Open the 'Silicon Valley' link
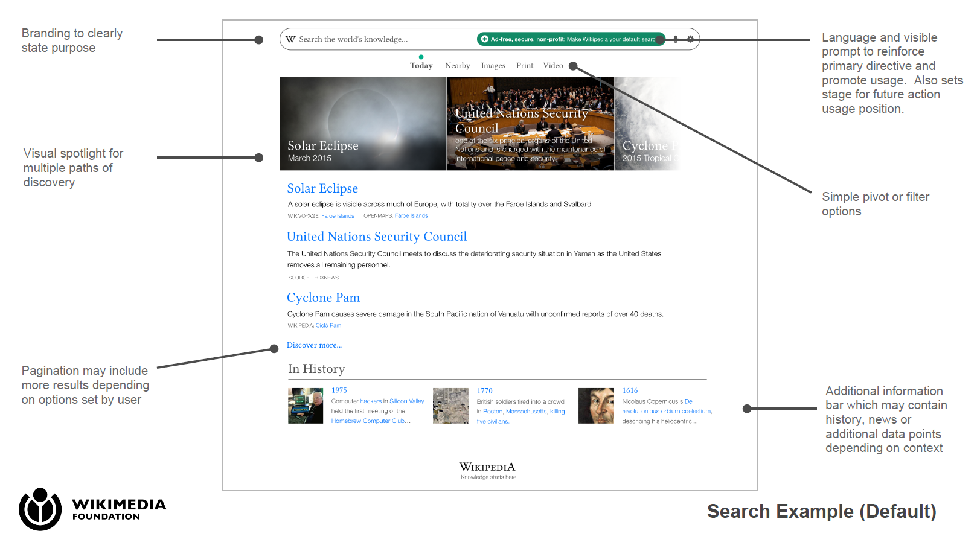The height and width of the screenshot is (551, 980). [407, 401]
